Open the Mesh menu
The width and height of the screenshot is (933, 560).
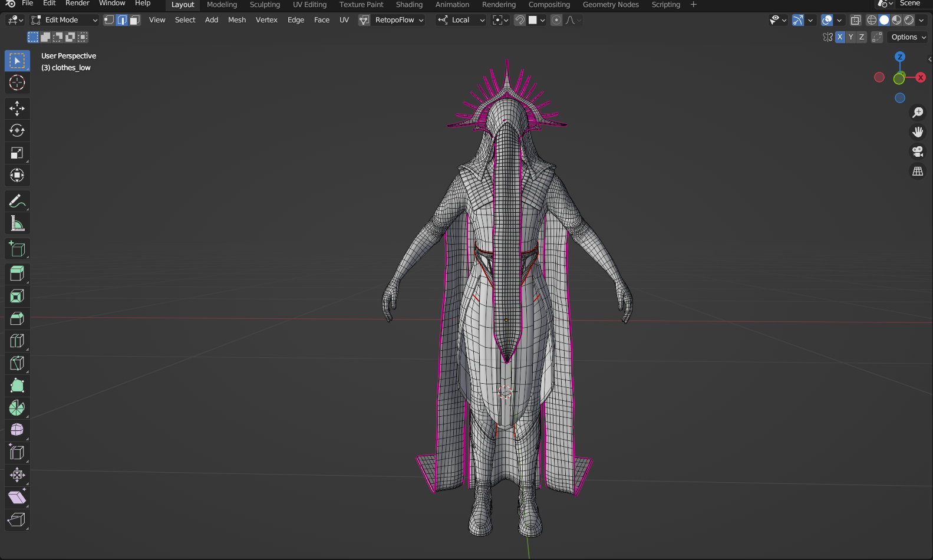237,20
